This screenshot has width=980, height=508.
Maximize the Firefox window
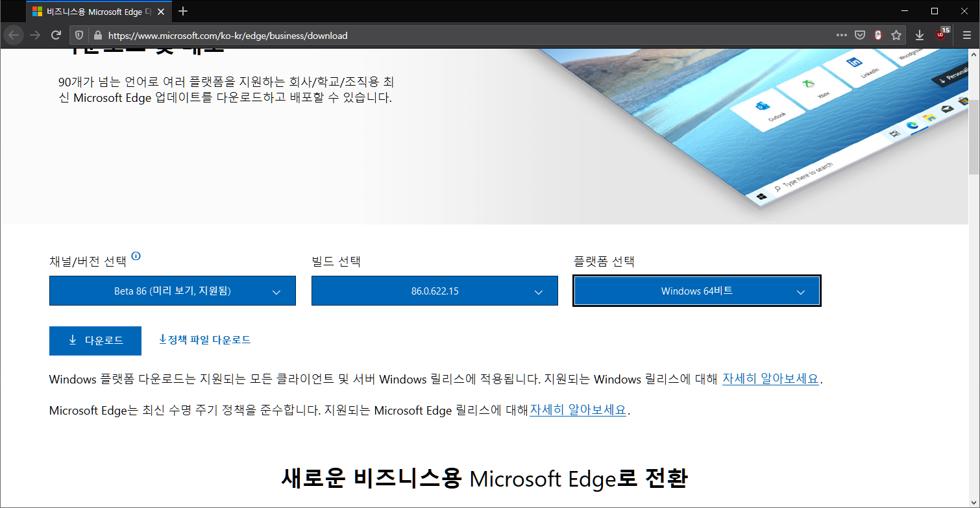(935, 11)
